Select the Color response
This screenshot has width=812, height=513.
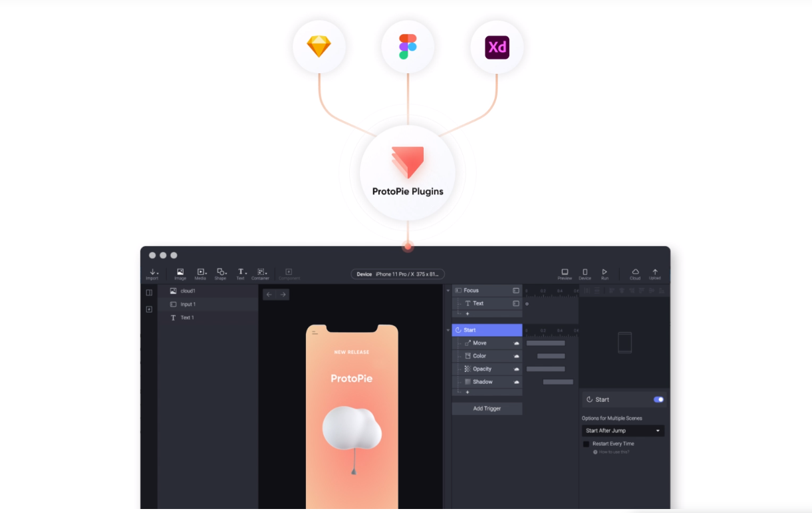tap(487, 356)
